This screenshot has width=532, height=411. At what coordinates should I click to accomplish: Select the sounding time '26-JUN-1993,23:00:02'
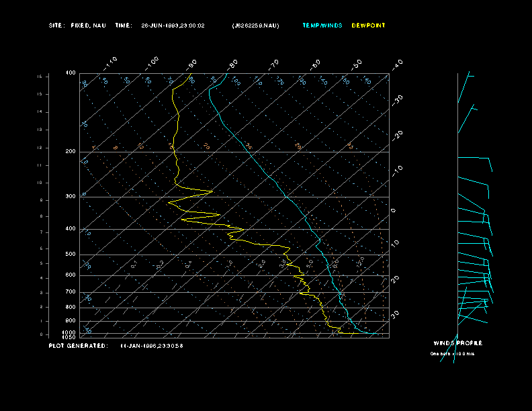(x=173, y=26)
